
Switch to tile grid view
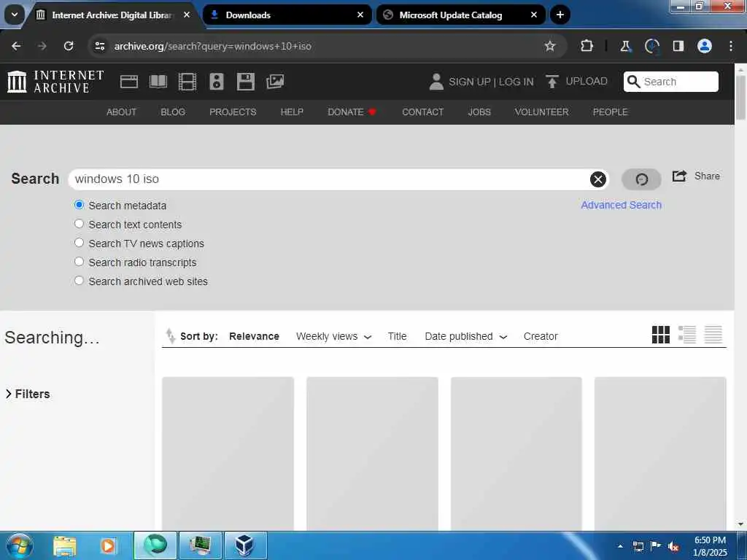click(660, 334)
